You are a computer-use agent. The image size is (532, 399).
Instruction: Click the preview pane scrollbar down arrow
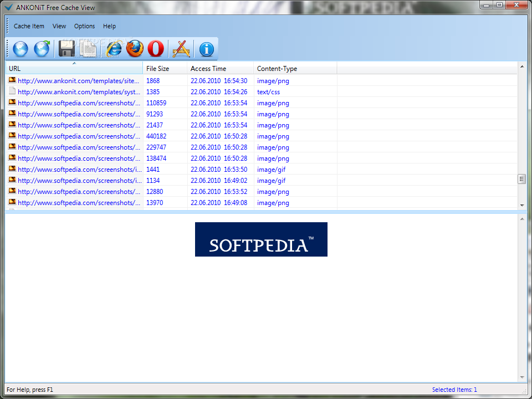pos(522,377)
